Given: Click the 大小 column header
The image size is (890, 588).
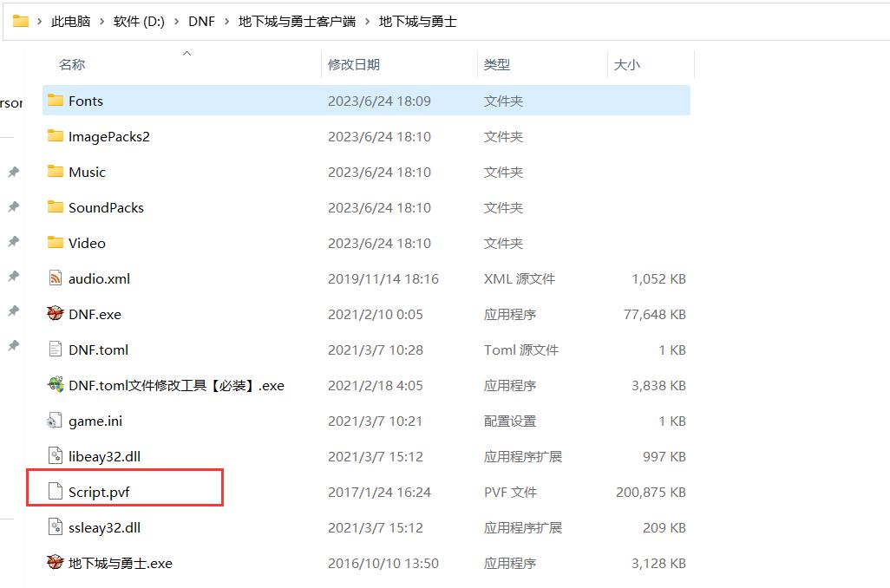Looking at the screenshot, I should pyautogui.click(x=626, y=63).
